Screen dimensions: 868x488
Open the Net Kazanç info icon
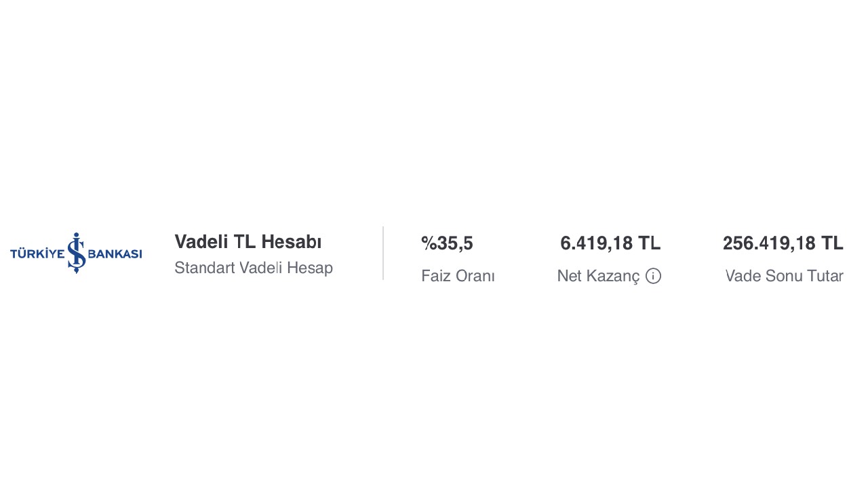[x=653, y=276]
